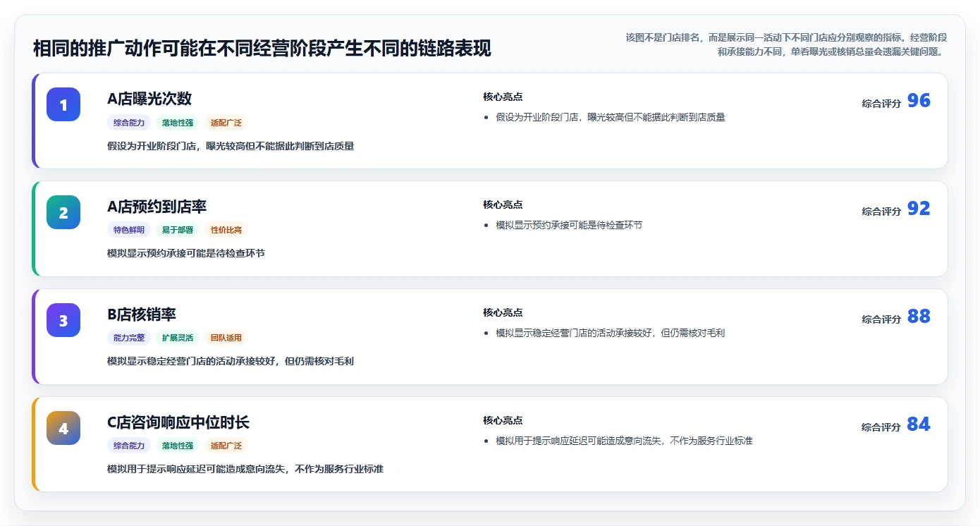This screenshot has width=980, height=526.
Task: Select the 团队适用 tag
Action: click(x=226, y=338)
